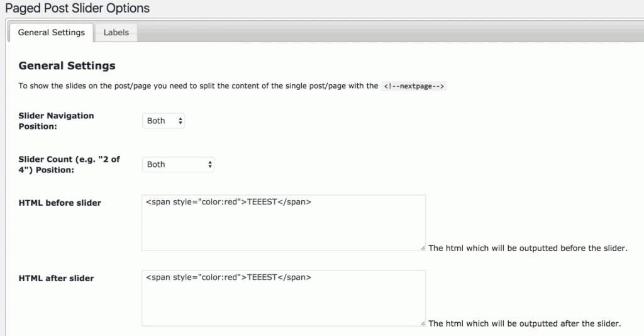Click the arrows on Slider Count select
The image size is (644, 336).
click(210, 164)
